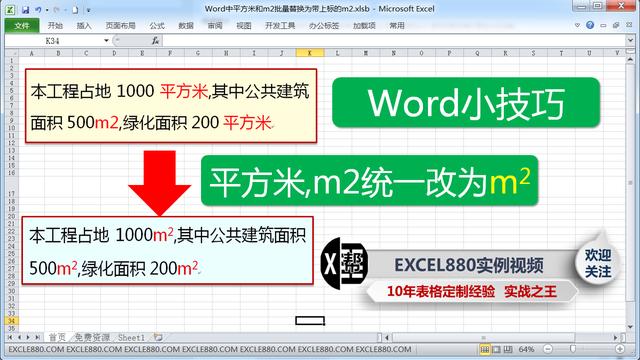Click the Redo icon in quick access toolbar

[57, 10]
